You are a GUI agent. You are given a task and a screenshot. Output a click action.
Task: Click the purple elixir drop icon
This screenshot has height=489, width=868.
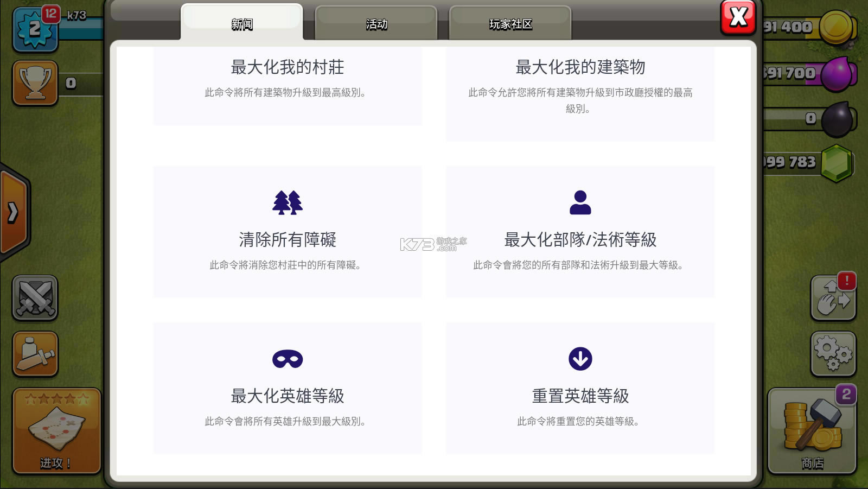click(837, 73)
